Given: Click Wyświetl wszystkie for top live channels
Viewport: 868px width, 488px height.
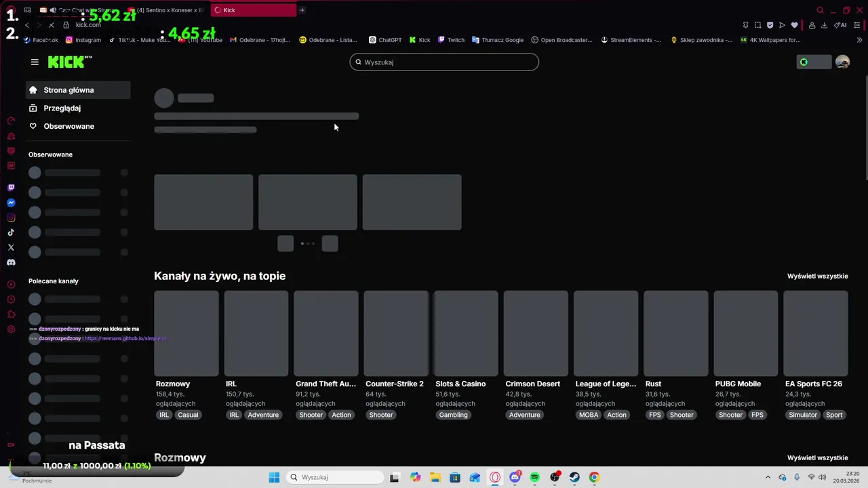Looking at the screenshot, I should coord(817,276).
